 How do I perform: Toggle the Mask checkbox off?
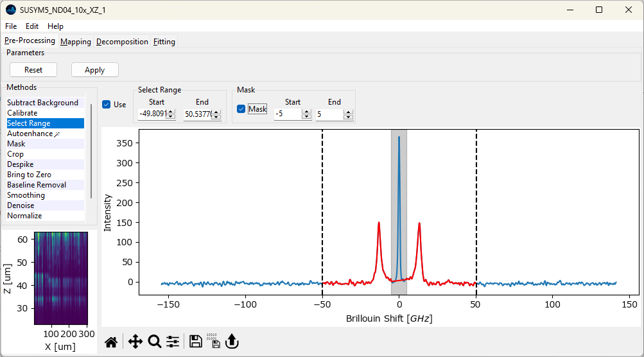click(x=241, y=109)
